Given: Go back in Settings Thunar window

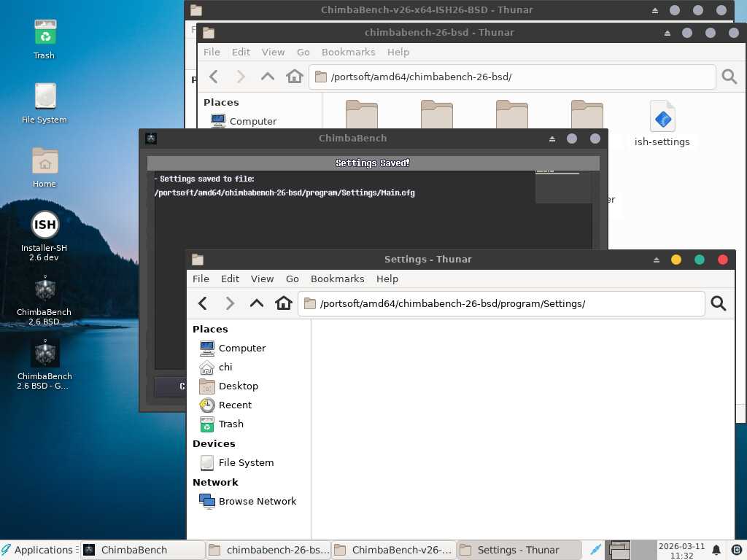Looking at the screenshot, I should 203,303.
